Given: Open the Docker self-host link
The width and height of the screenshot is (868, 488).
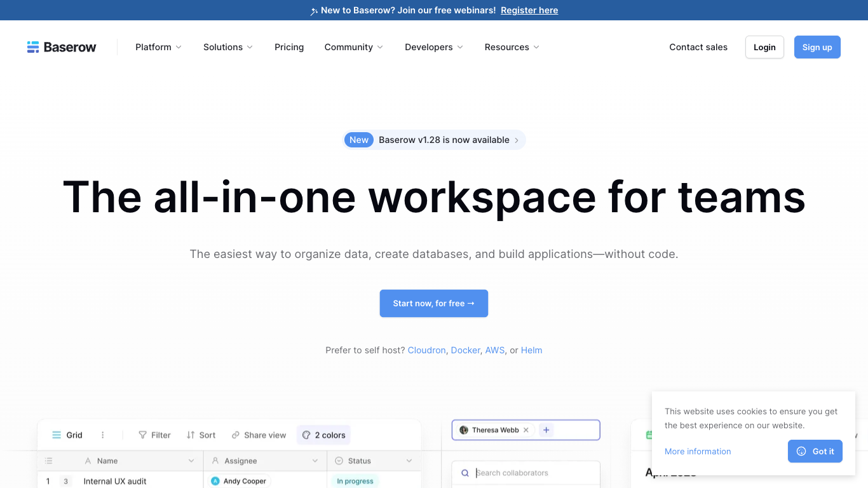Looking at the screenshot, I should tap(465, 350).
